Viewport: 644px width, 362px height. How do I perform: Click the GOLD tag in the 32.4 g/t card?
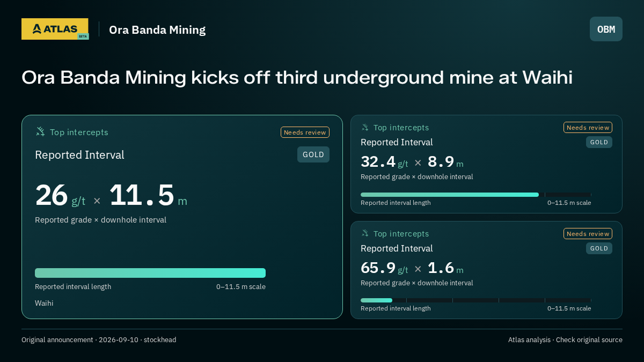point(599,142)
